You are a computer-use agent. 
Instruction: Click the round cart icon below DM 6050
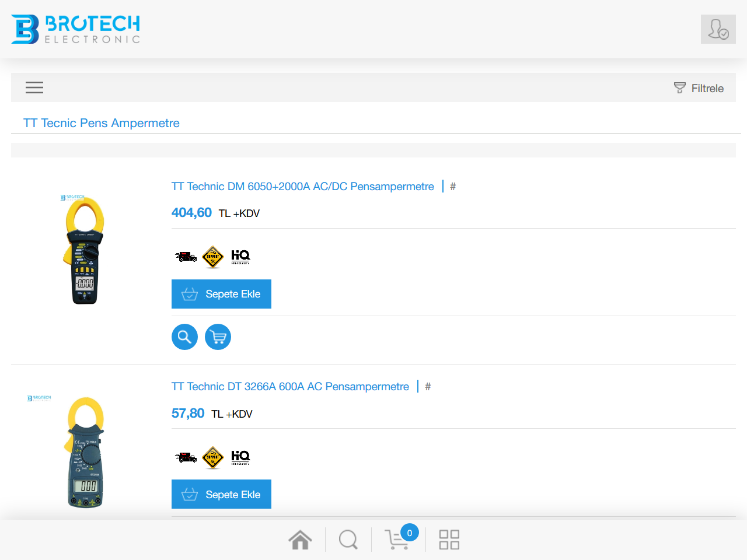[x=218, y=337]
